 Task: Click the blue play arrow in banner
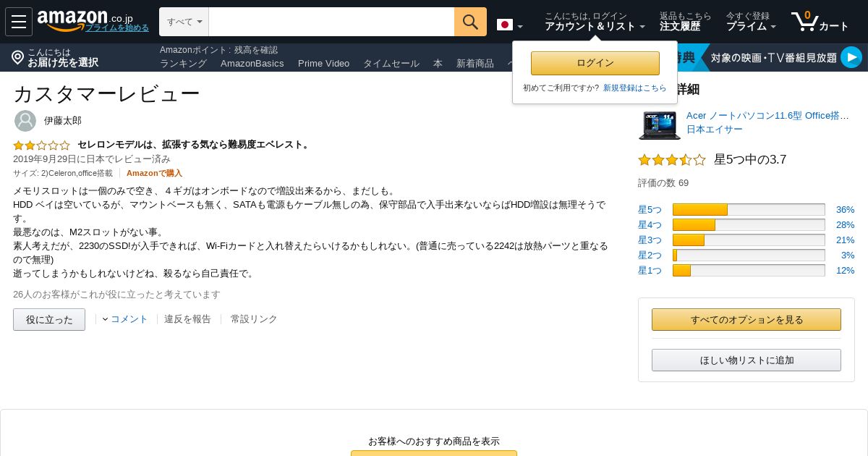(x=851, y=57)
